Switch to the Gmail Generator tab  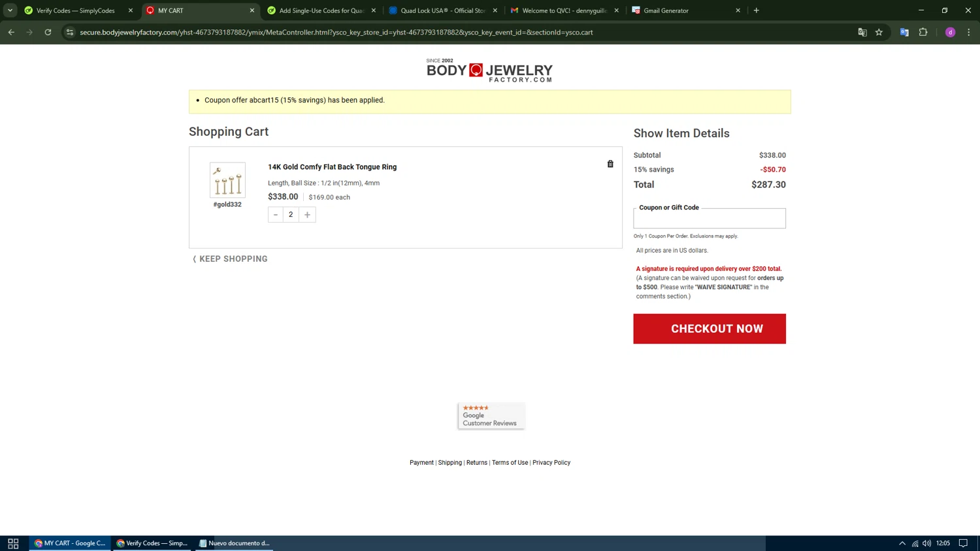686,10
